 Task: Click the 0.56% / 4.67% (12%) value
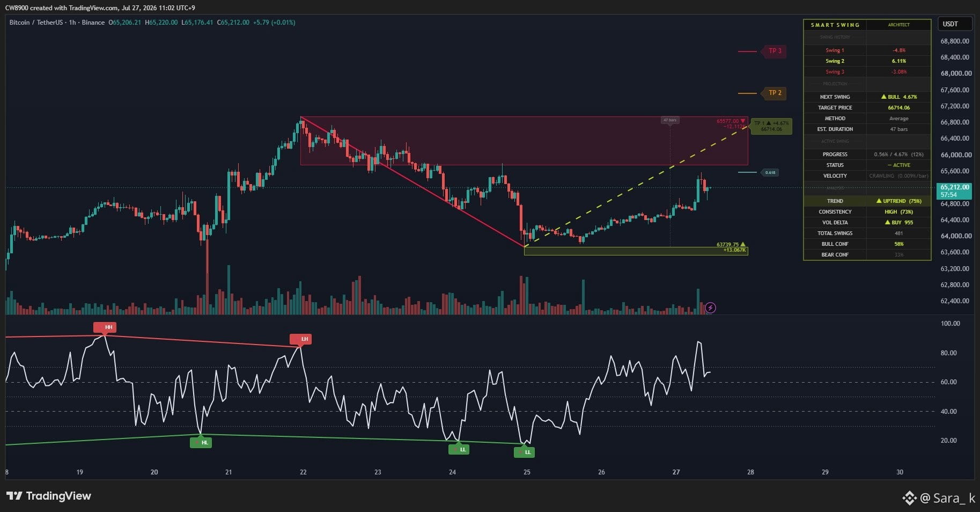click(899, 155)
